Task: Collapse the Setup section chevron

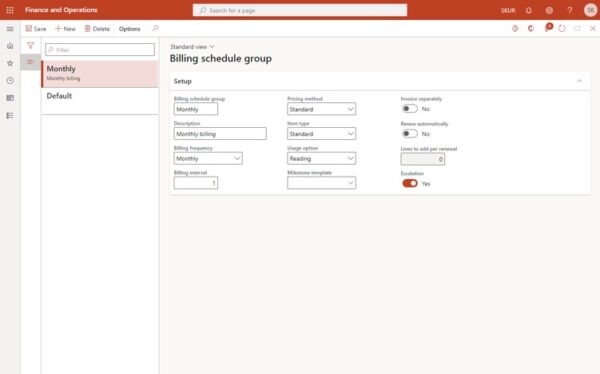Action: (x=579, y=81)
